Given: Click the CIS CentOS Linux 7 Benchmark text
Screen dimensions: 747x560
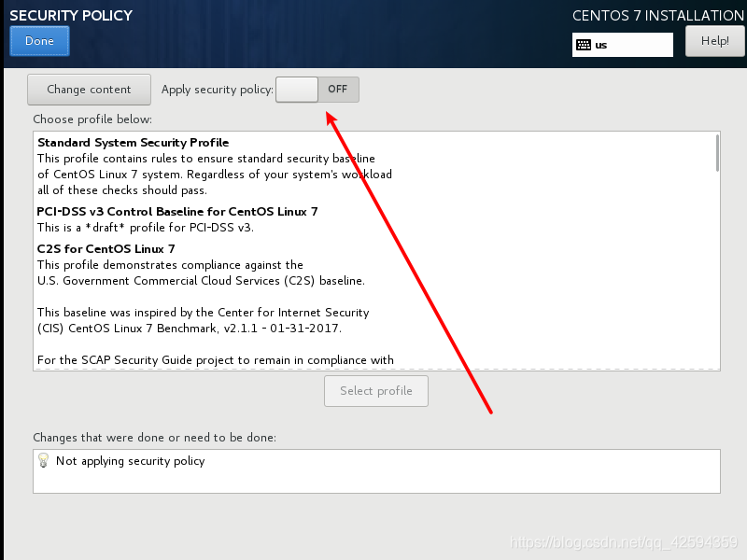Looking at the screenshot, I should point(190,329).
